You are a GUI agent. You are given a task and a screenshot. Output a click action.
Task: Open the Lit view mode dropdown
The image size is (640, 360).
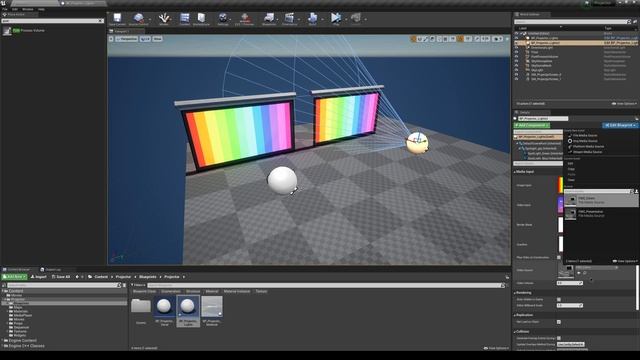coord(145,39)
